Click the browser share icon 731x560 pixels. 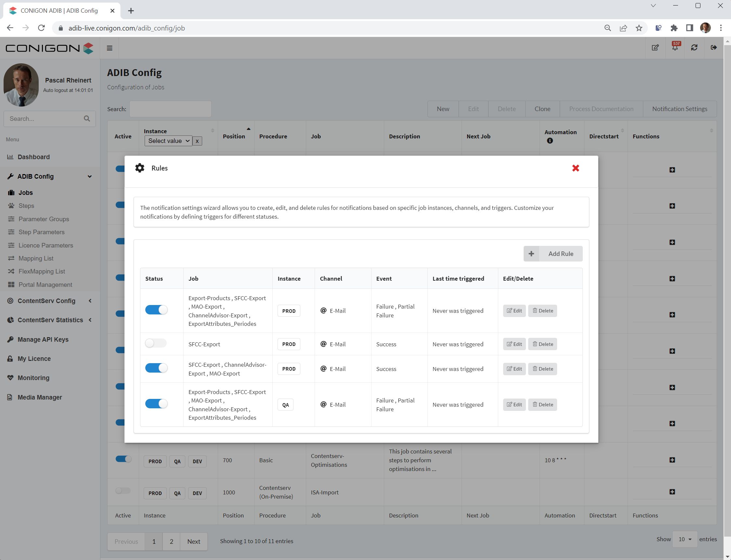[623, 28]
